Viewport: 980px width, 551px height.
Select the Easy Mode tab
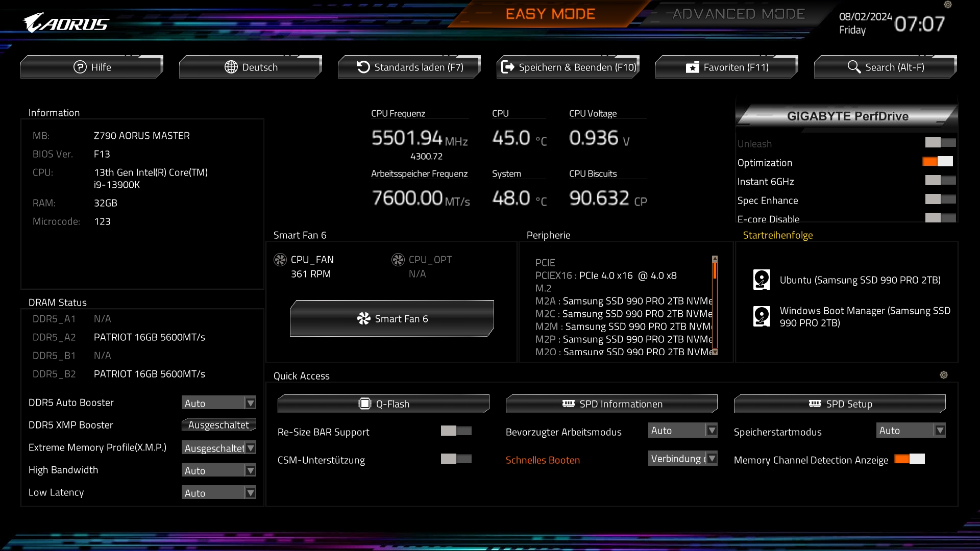[x=550, y=14]
